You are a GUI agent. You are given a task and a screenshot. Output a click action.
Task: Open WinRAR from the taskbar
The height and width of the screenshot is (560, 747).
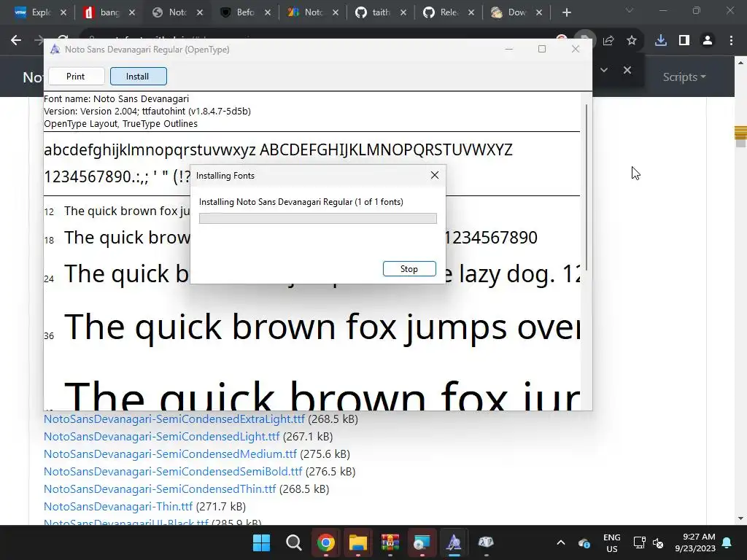tap(390, 542)
